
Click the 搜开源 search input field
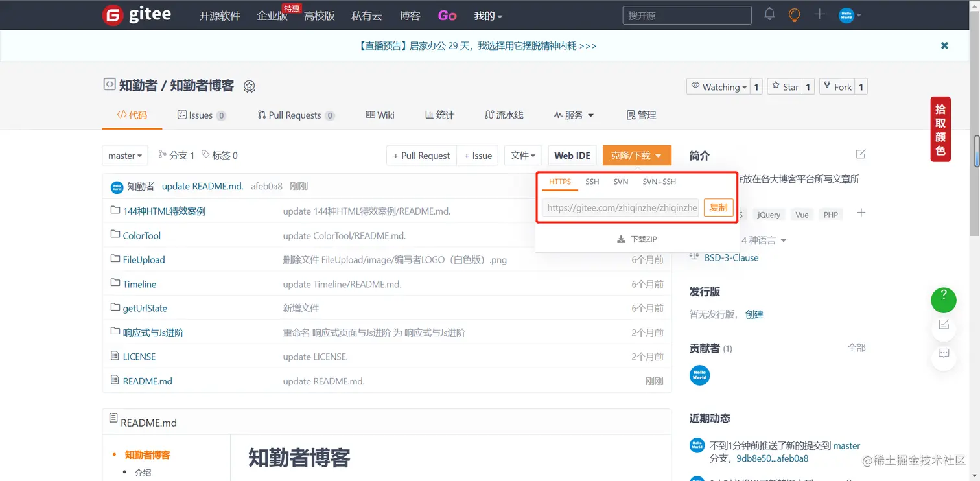[686, 15]
